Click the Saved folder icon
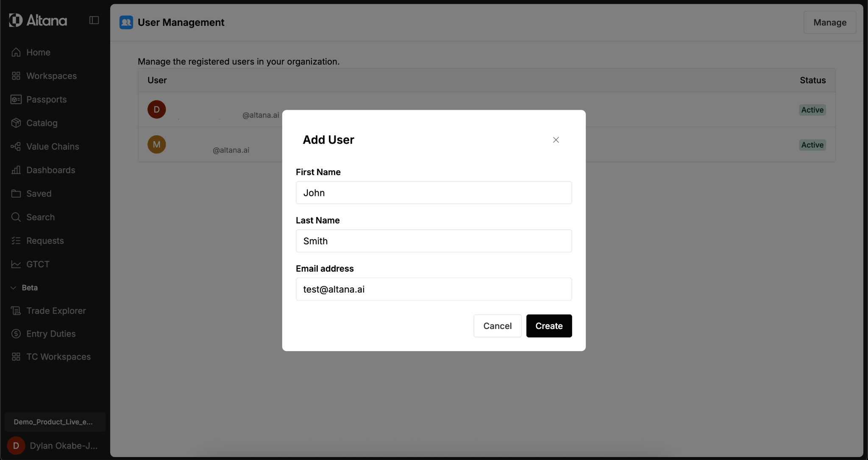The height and width of the screenshot is (460, 868). tap(16, 193)
